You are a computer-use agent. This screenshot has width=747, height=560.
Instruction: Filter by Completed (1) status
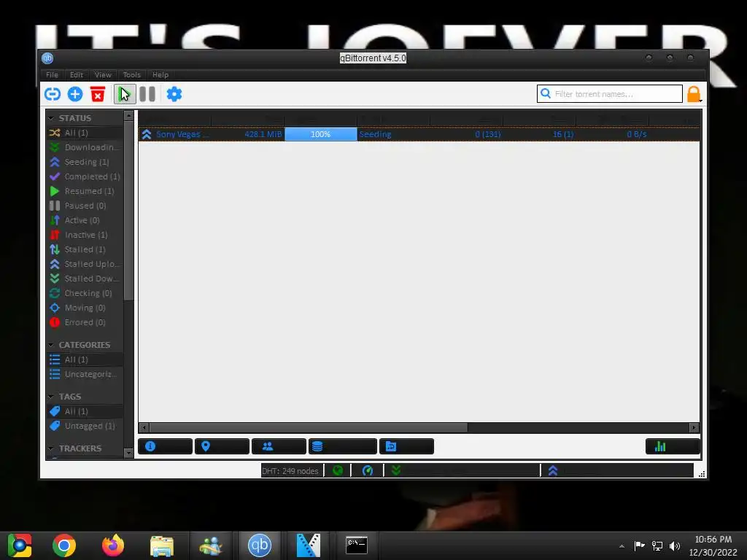coord(85,176)
